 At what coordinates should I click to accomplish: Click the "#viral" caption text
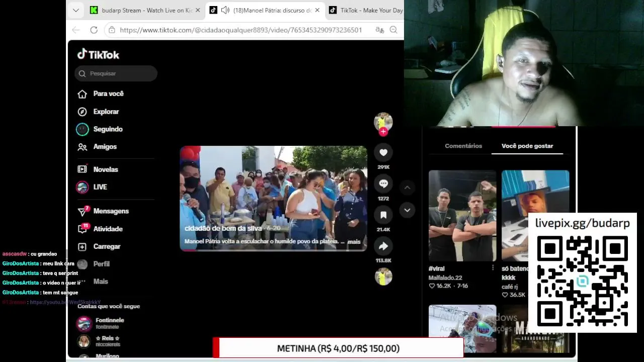click(437, 268)
